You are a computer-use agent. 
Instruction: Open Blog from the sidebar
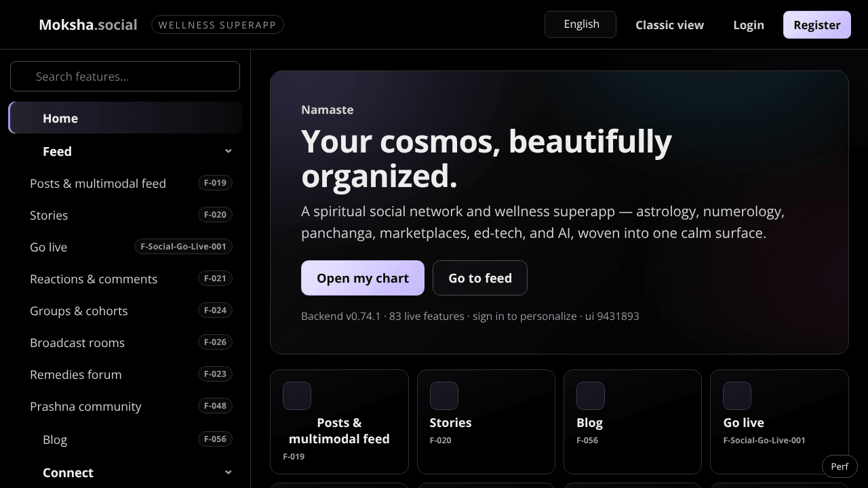(125, 439)
